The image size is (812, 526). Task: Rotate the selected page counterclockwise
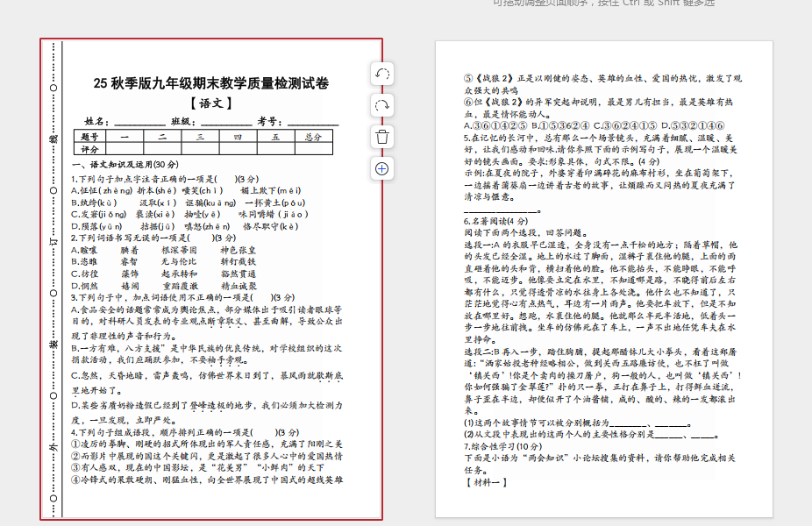[382, 75]
